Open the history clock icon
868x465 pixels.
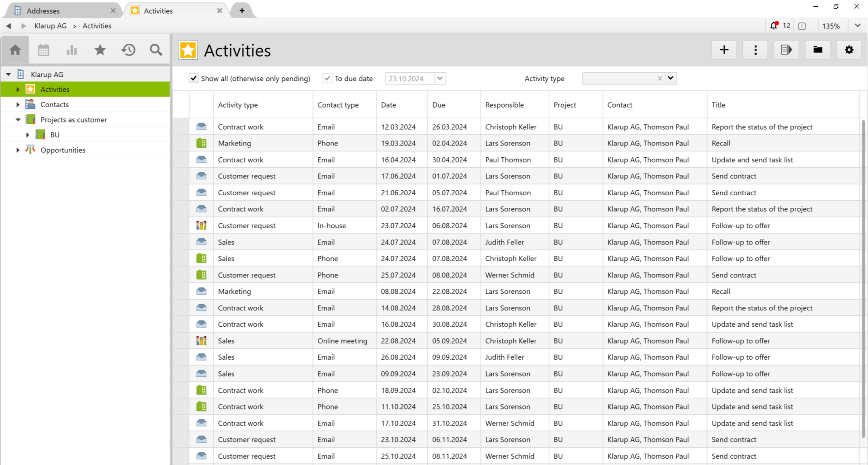tap(128, 50)
